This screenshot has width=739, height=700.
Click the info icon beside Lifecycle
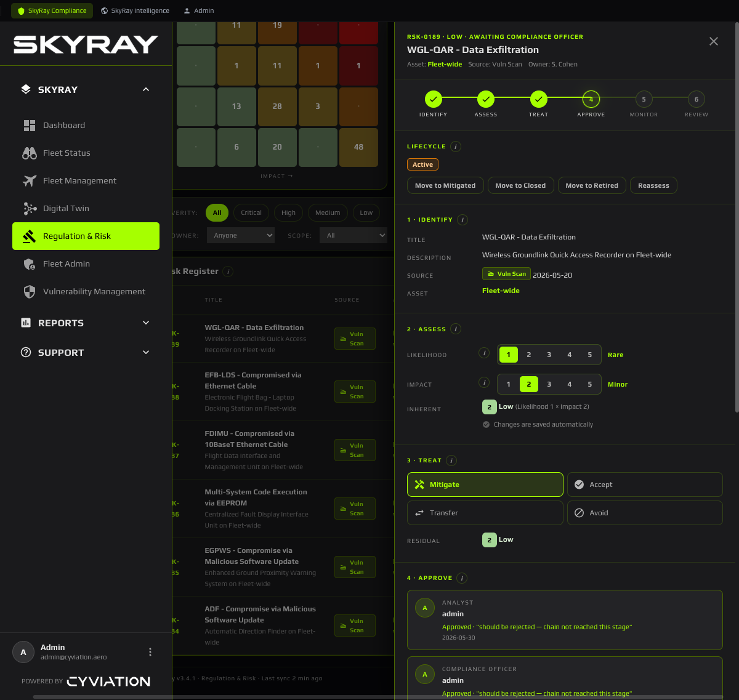click(456, 147)
